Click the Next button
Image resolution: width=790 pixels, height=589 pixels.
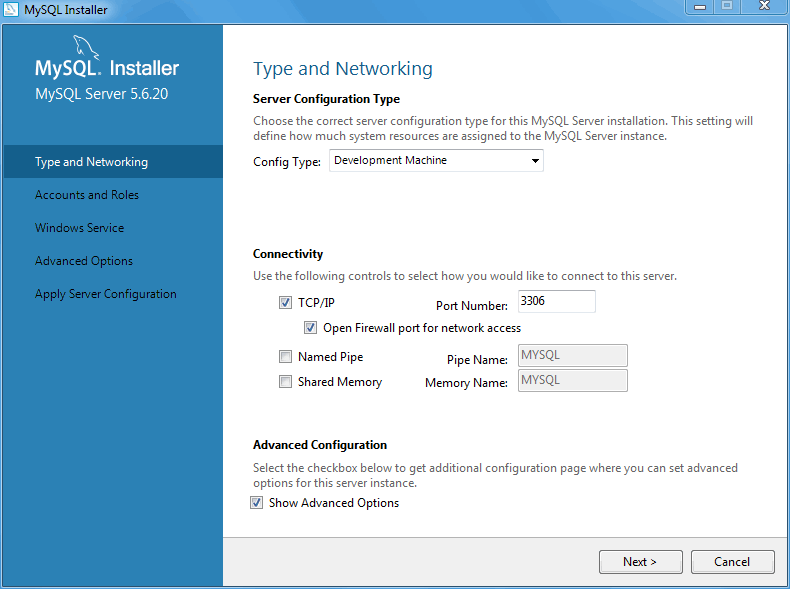pos(640,561)
